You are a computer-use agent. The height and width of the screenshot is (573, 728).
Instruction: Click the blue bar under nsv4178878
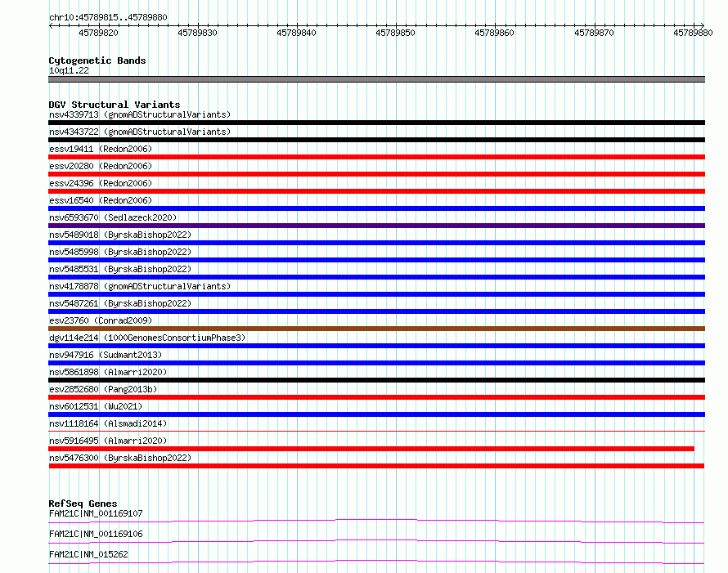click(376, 294)
